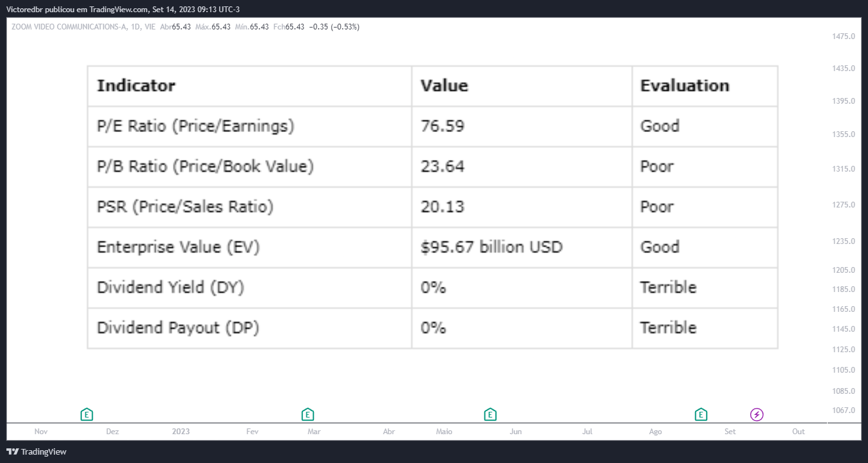The image size is (868, 463).
Task: Click Good evaluation in Enterprise Value row
Action: [x=660, y=247]
